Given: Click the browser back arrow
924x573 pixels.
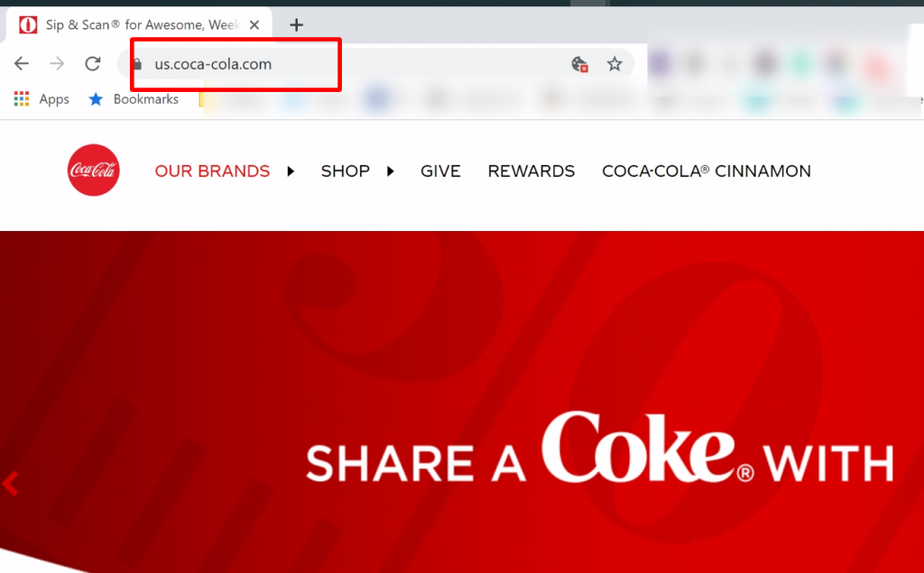Looking at the screenshot, I should pos(21,63).
